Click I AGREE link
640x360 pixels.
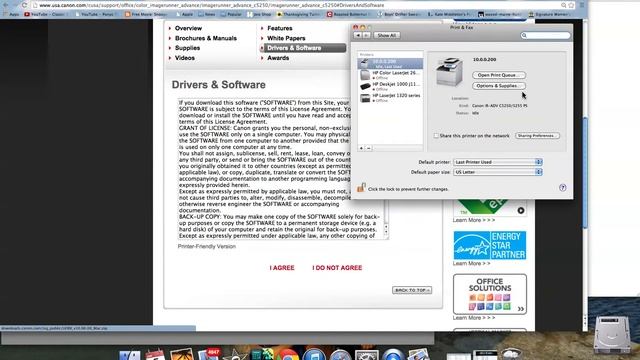point(282,268)
